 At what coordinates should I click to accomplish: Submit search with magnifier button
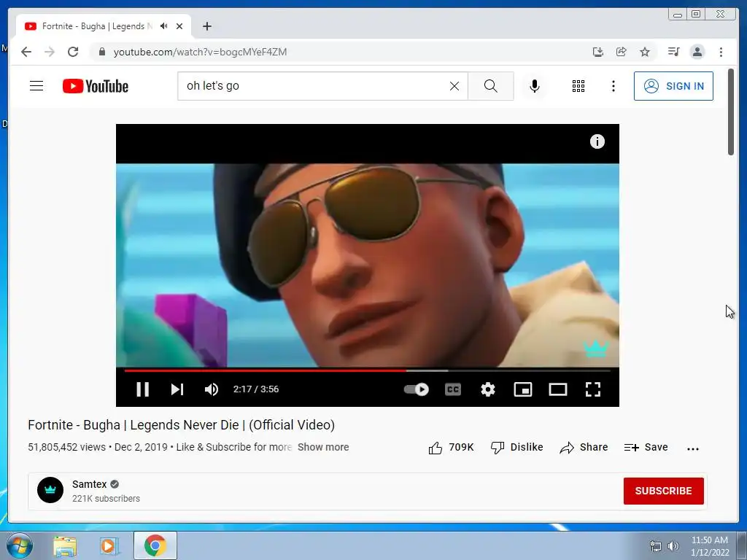click(491, 86)
